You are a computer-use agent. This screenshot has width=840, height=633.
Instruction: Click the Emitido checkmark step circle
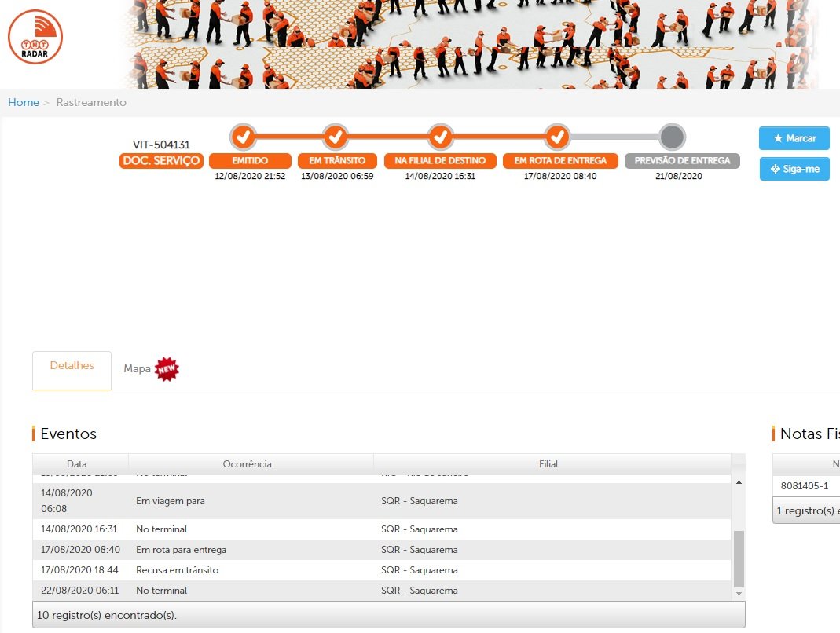click(x=244, y=137)
